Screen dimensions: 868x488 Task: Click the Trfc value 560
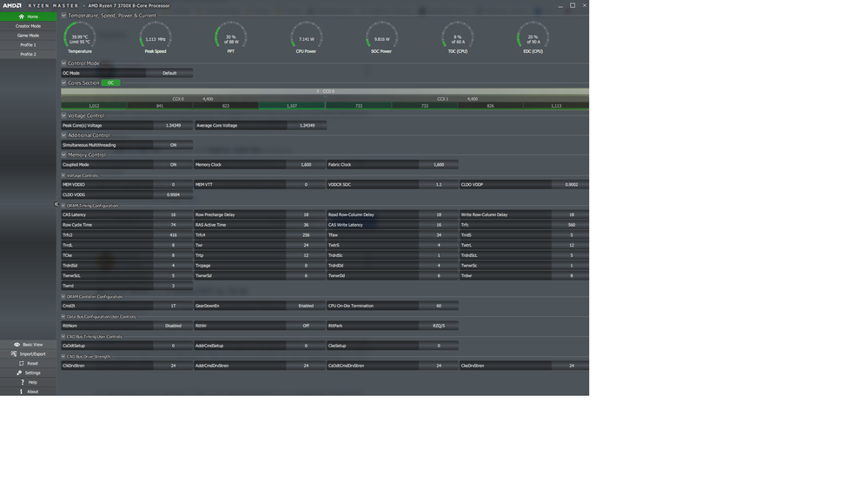click(571, 225)
